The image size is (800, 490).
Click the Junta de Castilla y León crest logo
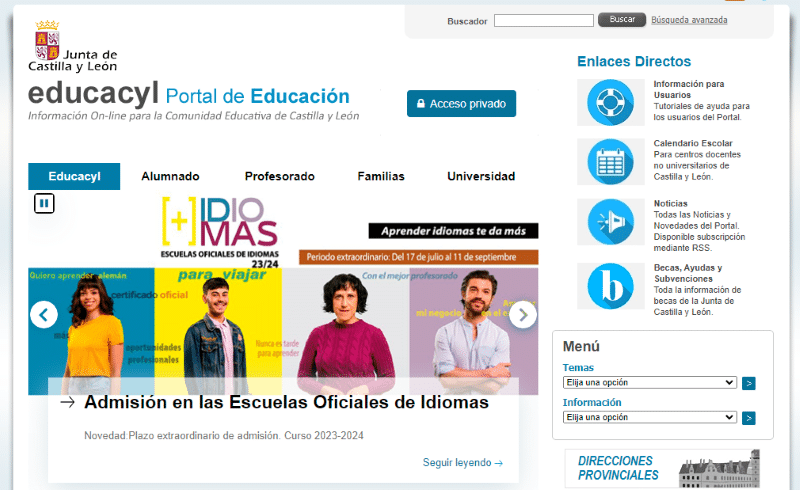[72, 46]
